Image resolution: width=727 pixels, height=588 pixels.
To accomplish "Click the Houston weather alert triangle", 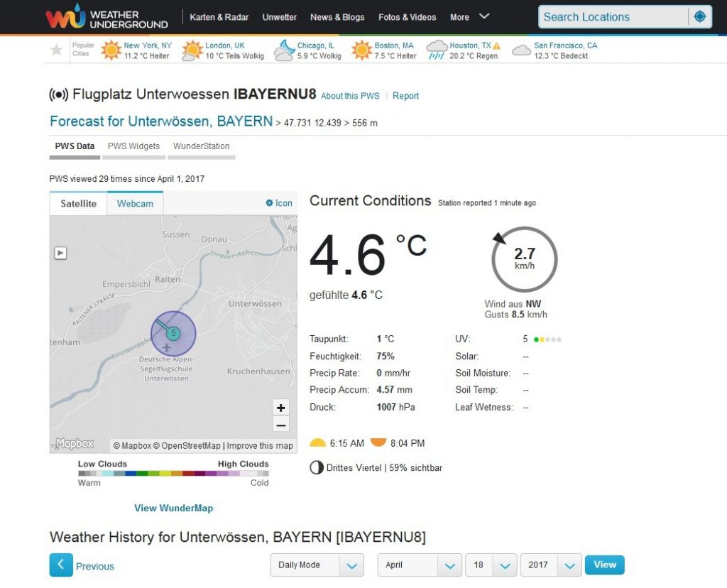I will tap(496, 46).
